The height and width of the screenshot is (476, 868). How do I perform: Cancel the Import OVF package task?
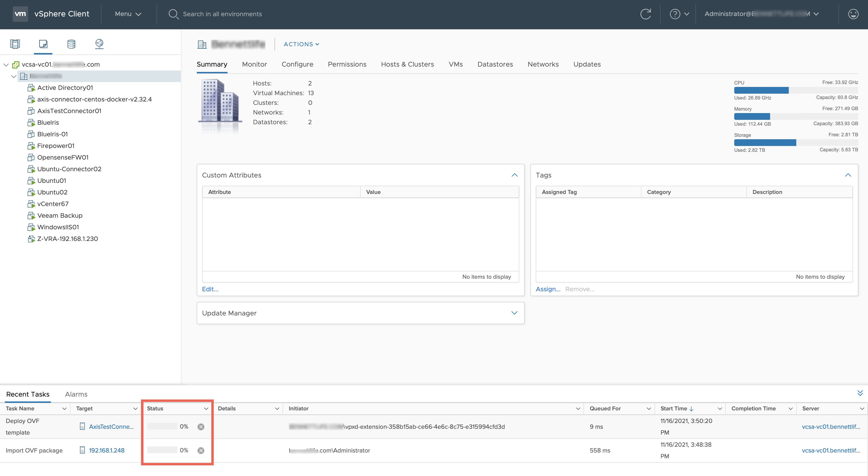201,450
